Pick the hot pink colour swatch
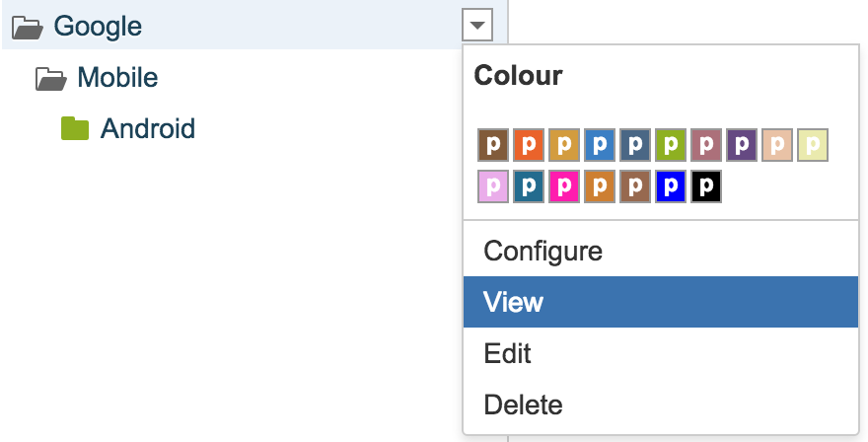868x442 pixels. tap(563, 186)
